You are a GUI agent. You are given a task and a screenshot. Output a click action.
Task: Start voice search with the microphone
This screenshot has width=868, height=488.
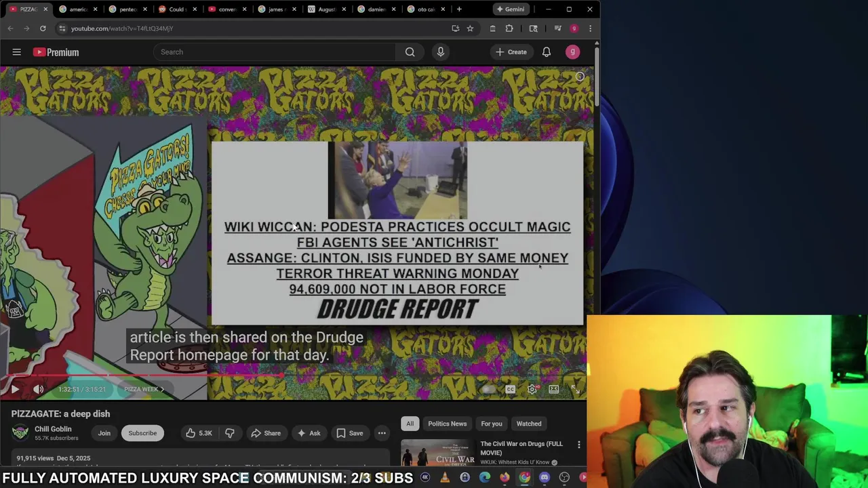tap(440, 52)
